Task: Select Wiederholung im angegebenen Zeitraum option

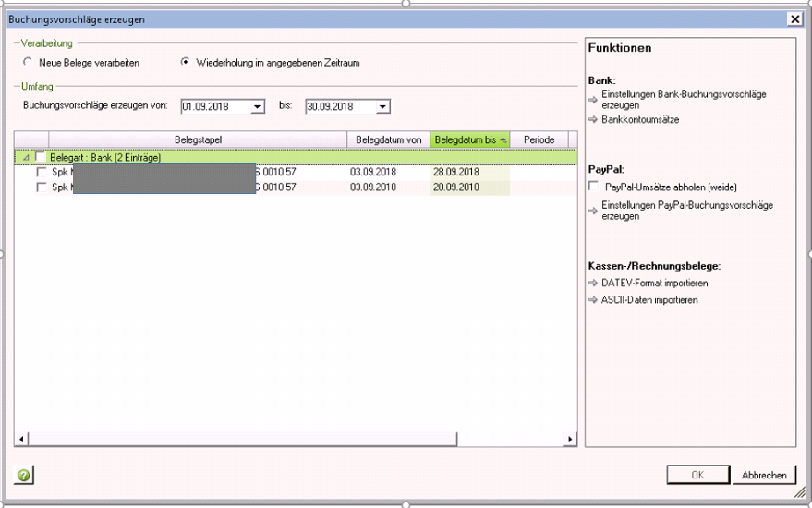Action: tap(185, 62)
